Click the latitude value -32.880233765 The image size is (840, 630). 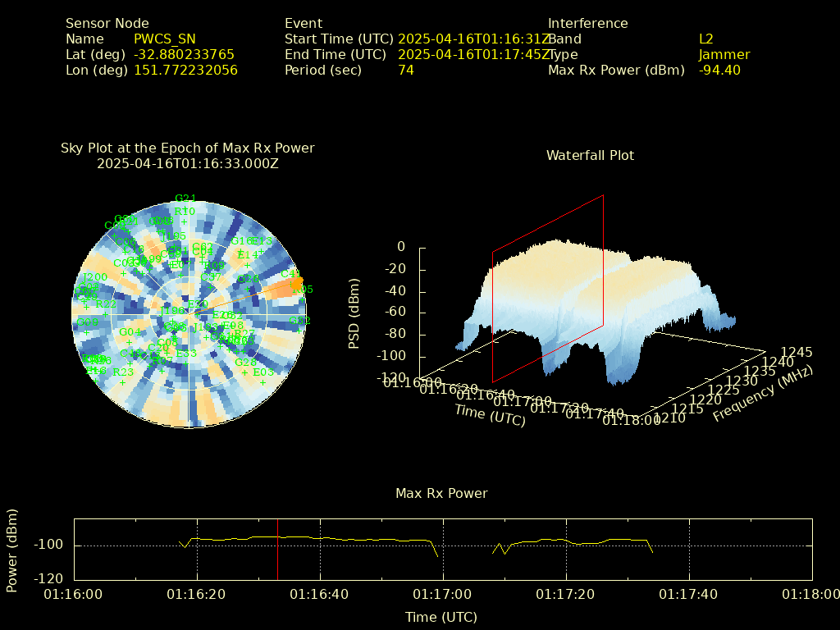pyautogui.click(x=184, y=55)
